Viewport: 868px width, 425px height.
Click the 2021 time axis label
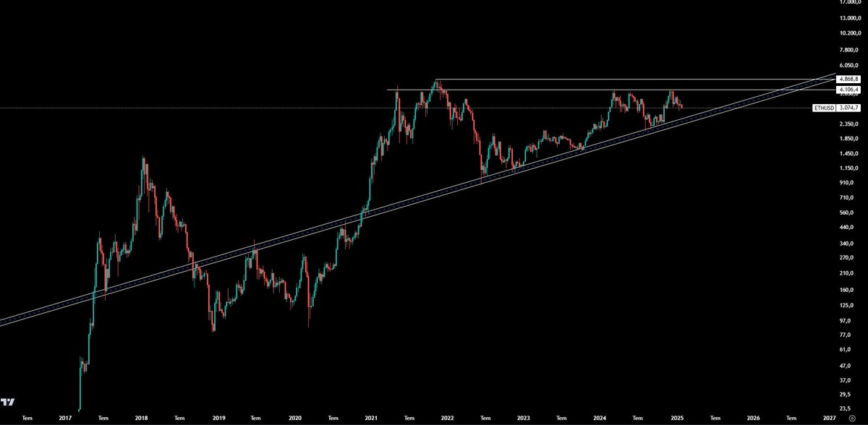coord(371,418)
